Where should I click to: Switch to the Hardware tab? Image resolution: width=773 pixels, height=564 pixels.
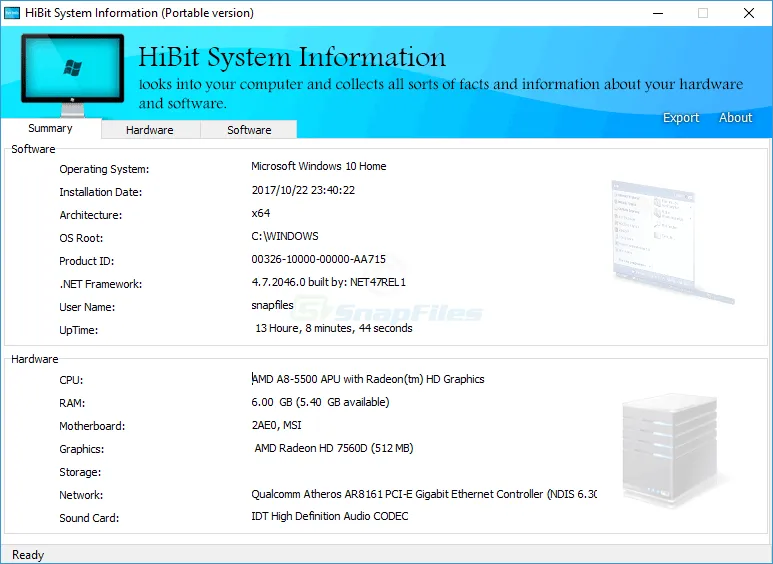150,130
